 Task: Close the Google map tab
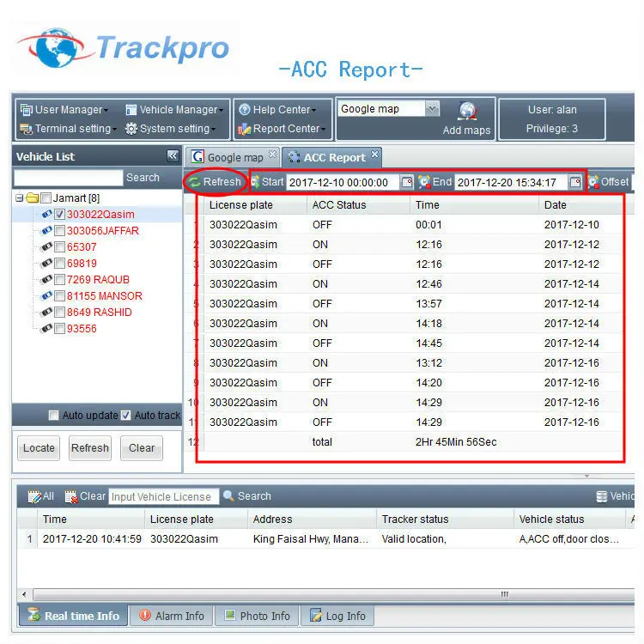[x=272, y=154]
